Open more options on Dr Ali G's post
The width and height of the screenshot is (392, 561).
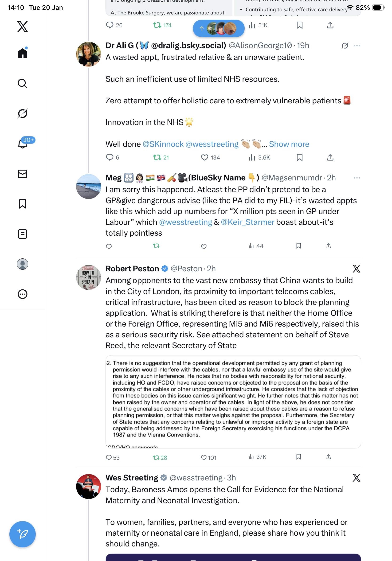coord(357,46)
